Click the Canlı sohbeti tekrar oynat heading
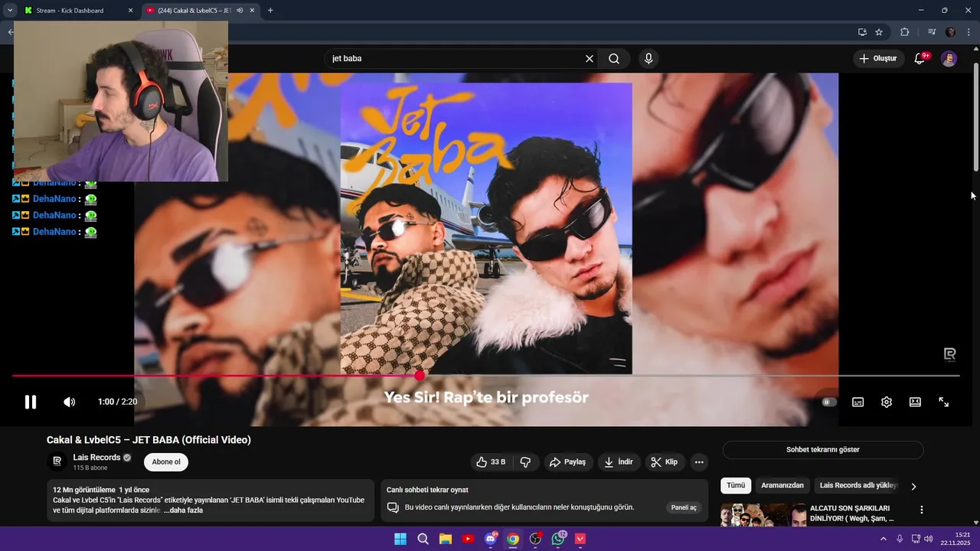980x551 pixels. pos(427,490)
